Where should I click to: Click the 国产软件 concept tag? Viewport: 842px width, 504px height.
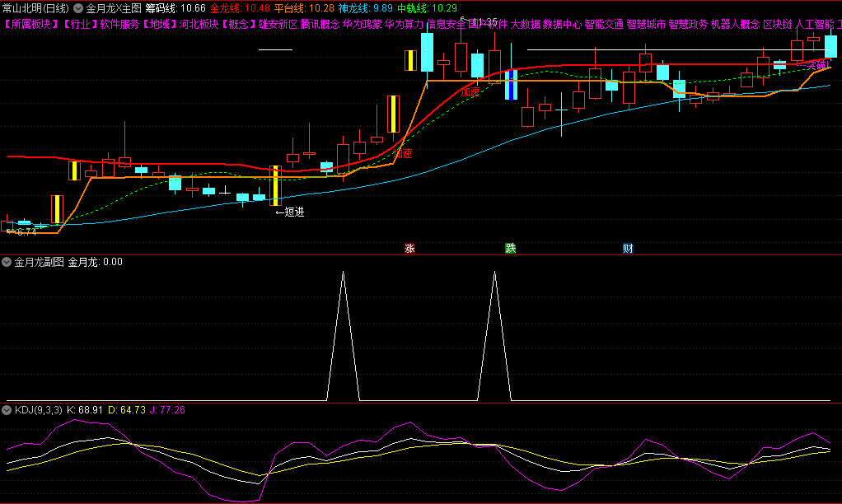tap(488, 24)
